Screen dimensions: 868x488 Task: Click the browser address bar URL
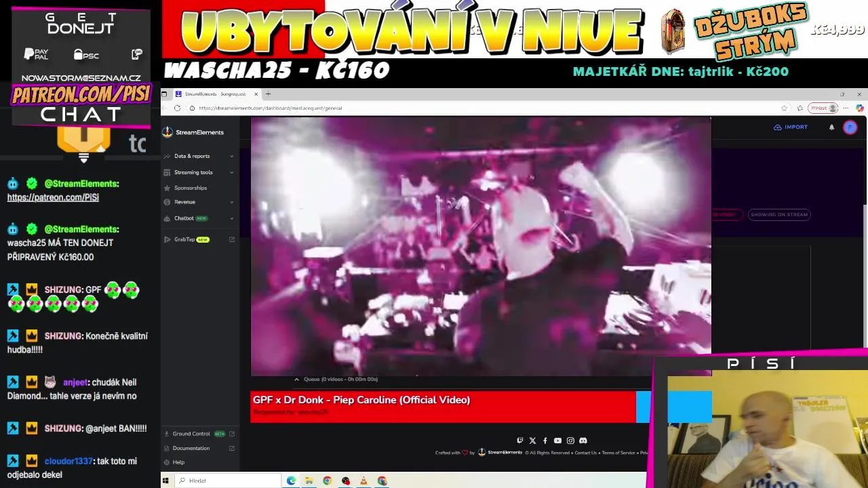point(270,108)
